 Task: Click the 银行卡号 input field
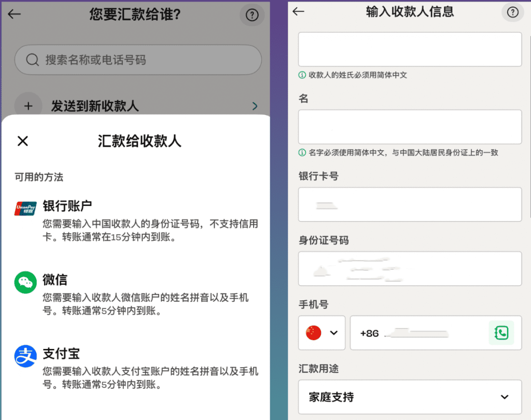[x=410, y=205]
